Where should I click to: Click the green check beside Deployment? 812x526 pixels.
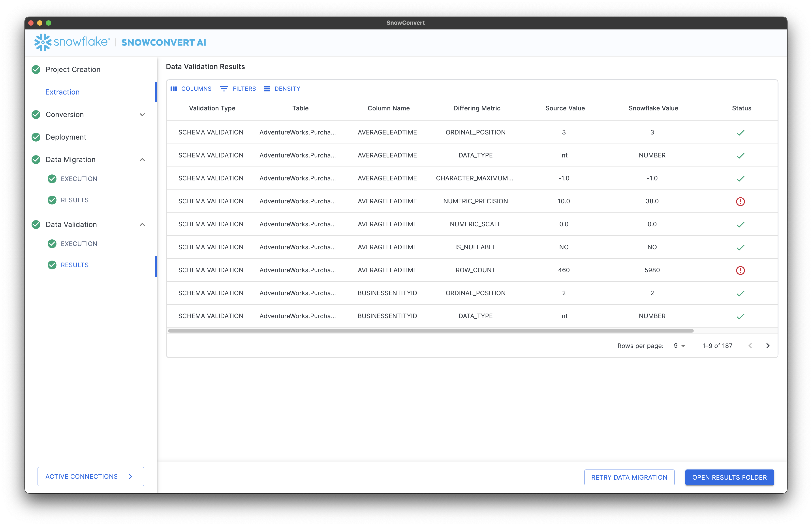pyautogui.click(x=36, y=137)
